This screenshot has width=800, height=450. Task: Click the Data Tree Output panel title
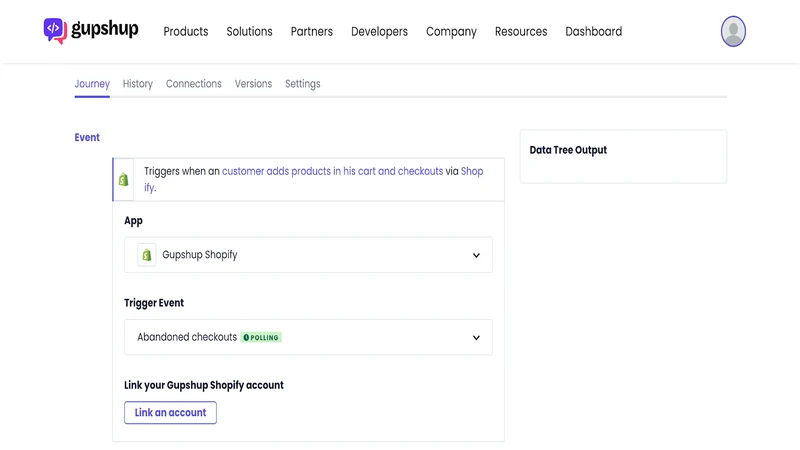pos(568,150)
